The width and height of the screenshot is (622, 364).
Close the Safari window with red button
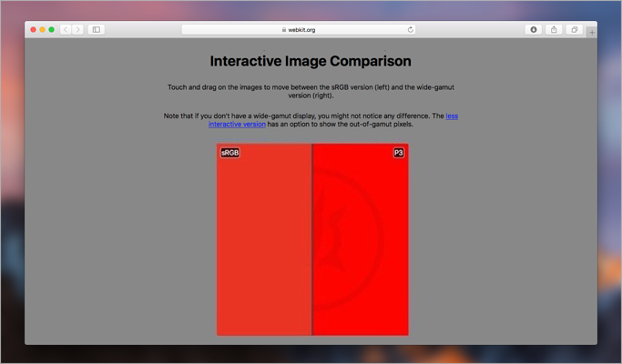click(34, 30)
